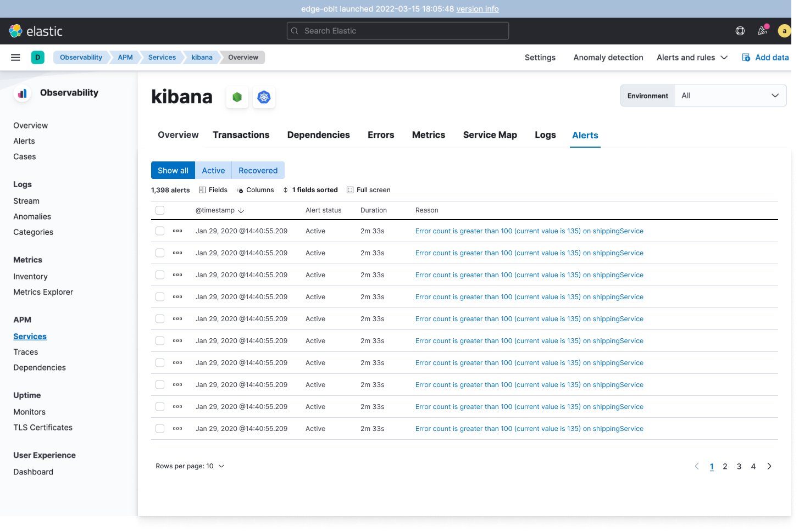Image resolution: width=799 pixels, height=532 pixels.
Task: Open TLS Certificates in sidebar
Action: pyautogui.click(x=43, y=428)
